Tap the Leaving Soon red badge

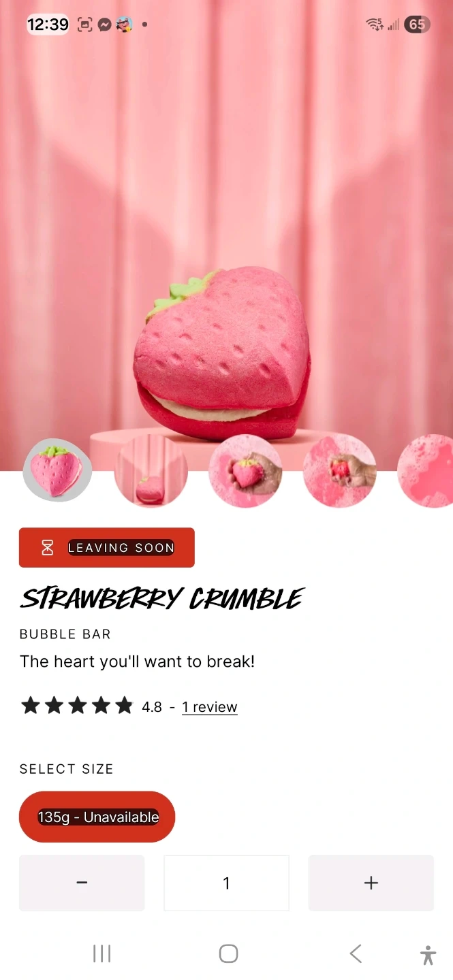107,547
